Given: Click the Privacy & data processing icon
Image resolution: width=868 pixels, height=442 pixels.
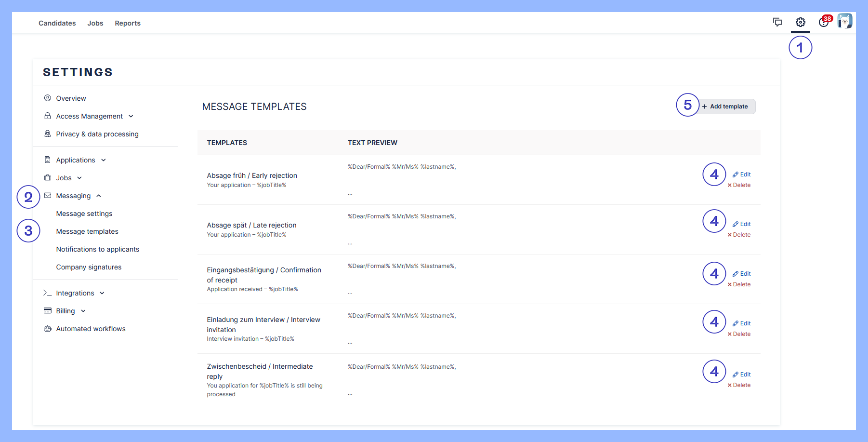Looking at the screenshot, I should tap(48, 134).
